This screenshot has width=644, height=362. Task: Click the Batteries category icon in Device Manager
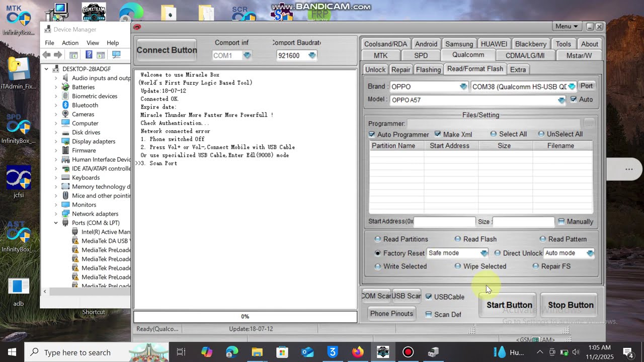point(65,87)
